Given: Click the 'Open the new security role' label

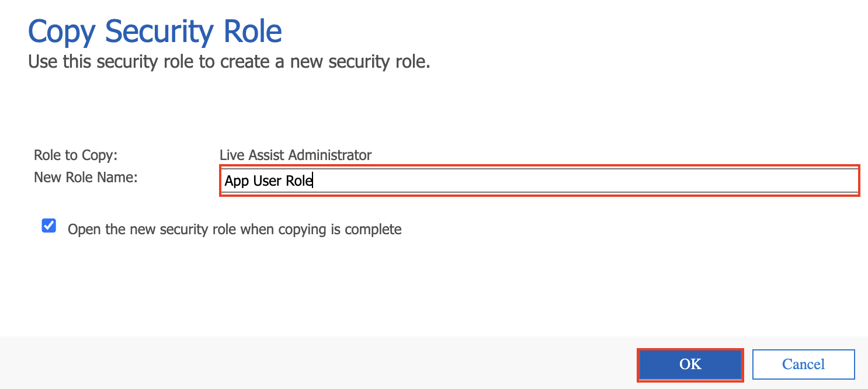Looking at the screenshot, I should click(x=235, y=230).
